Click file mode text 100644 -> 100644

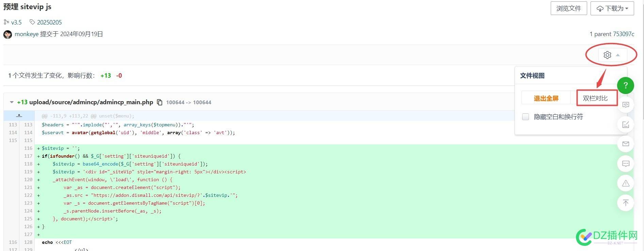tap(189, 103)
